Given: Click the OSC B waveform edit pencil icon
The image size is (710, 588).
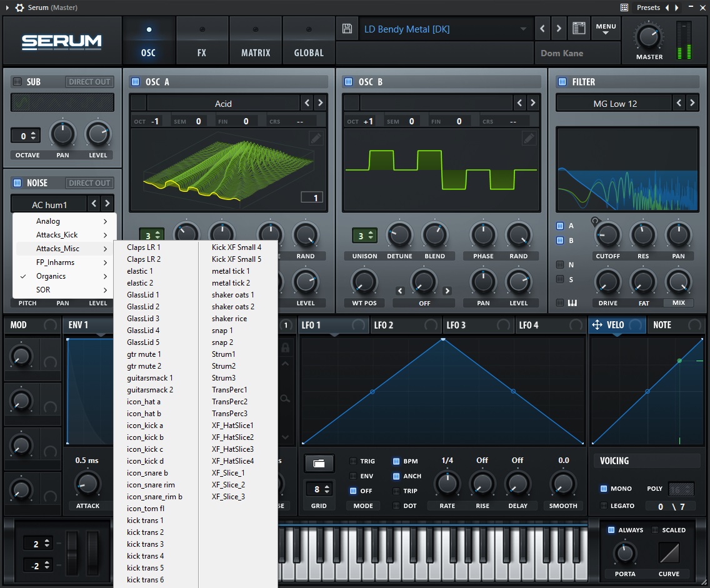Looking at the screenshot, I should [x=529, y=138].
